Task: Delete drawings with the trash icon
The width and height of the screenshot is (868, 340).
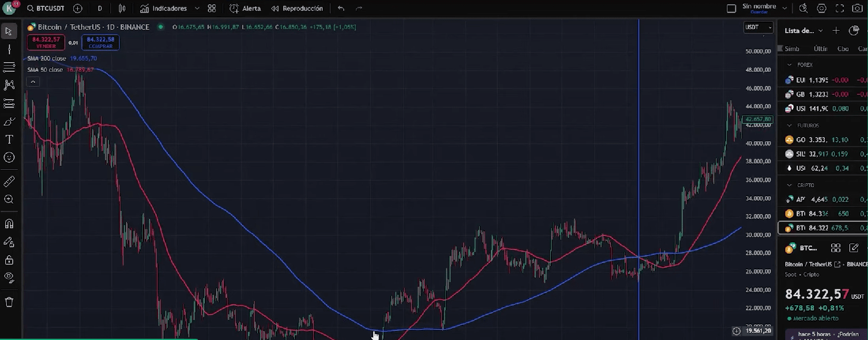Action: click(x=9, y=302)
